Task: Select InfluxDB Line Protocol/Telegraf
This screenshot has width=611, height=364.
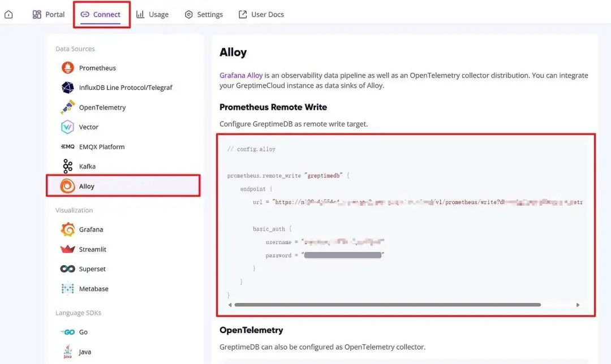Action: pyautogui.click(x=124, y=88)
